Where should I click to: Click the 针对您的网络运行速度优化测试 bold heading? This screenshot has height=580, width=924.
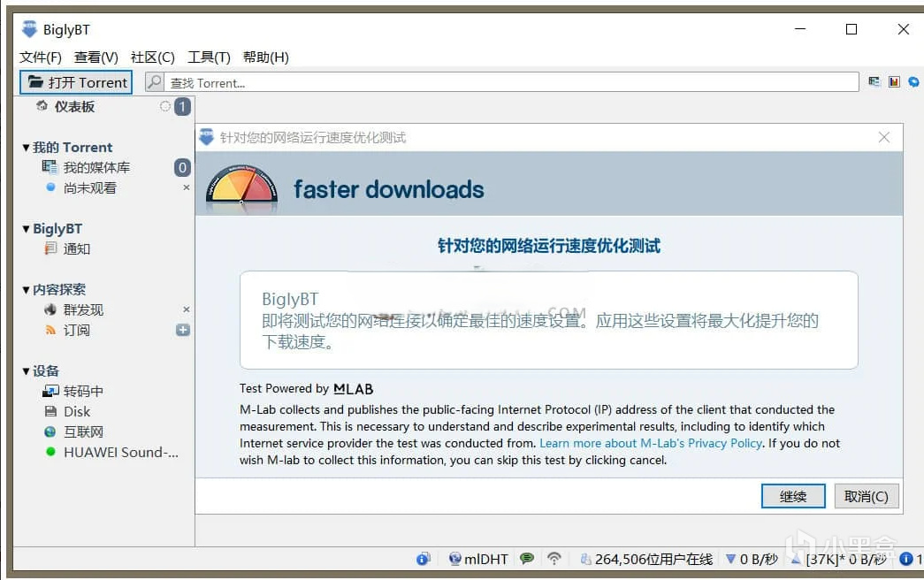(x=548, y=246)
